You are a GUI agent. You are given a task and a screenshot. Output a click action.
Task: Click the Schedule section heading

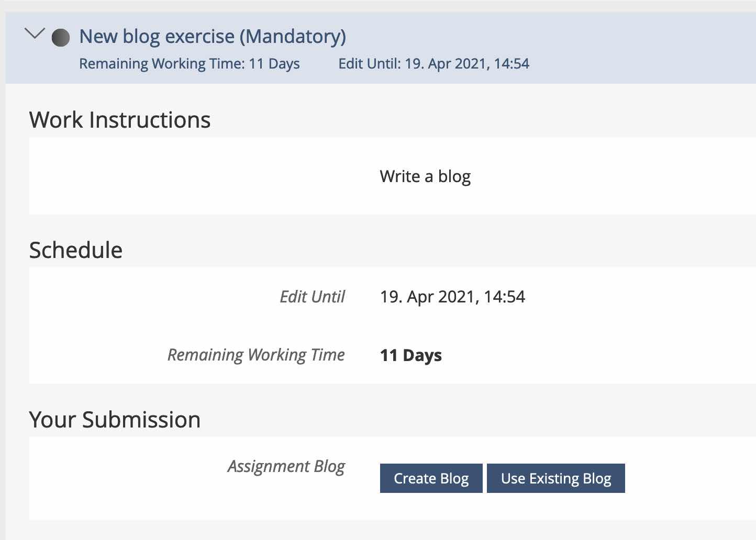76,250
